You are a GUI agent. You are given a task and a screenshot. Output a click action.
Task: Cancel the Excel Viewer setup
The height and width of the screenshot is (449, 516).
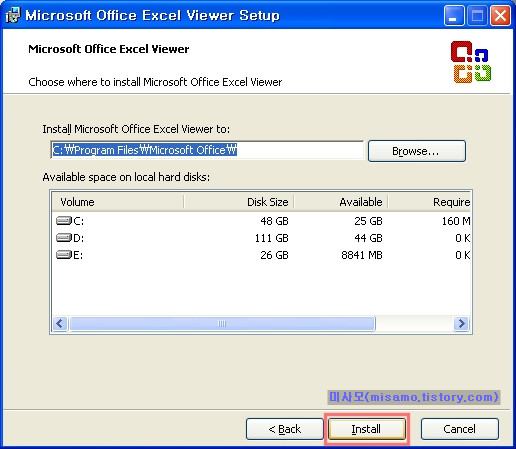(460, 429)
